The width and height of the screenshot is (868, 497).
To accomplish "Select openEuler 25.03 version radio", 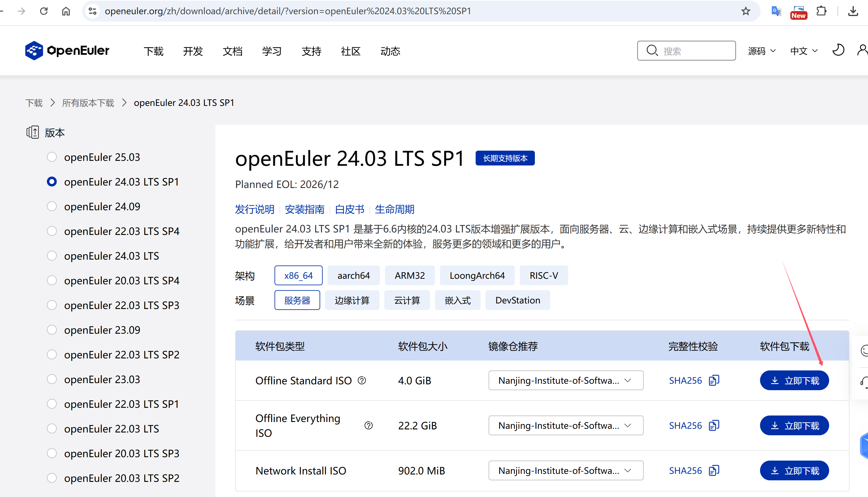I will click(x=52, y=157).
